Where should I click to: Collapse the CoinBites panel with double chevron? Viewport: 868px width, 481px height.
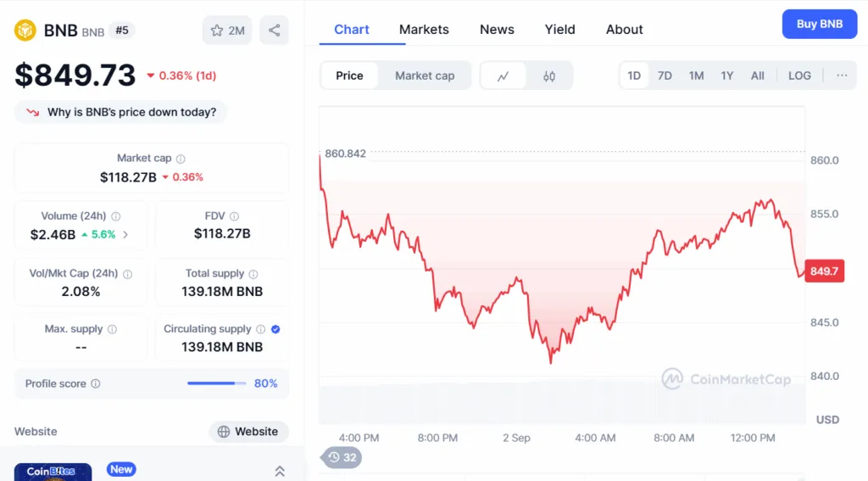(x=280, y=471)
